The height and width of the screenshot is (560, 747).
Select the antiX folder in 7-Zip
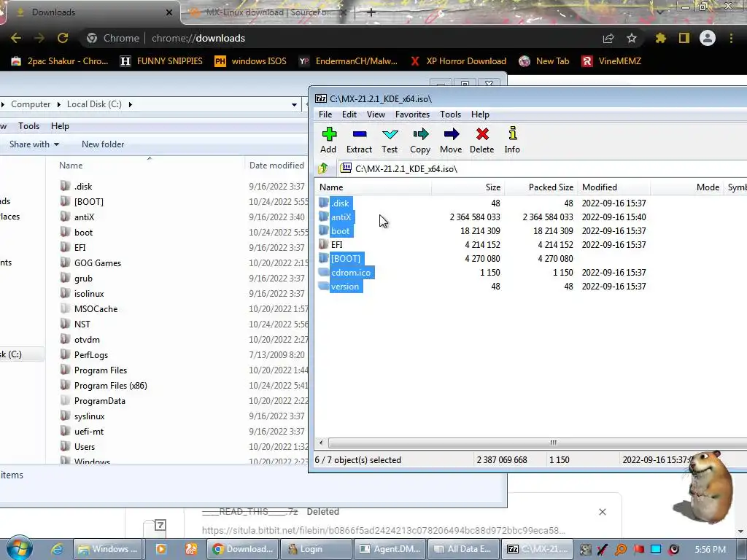coord(341,217)
